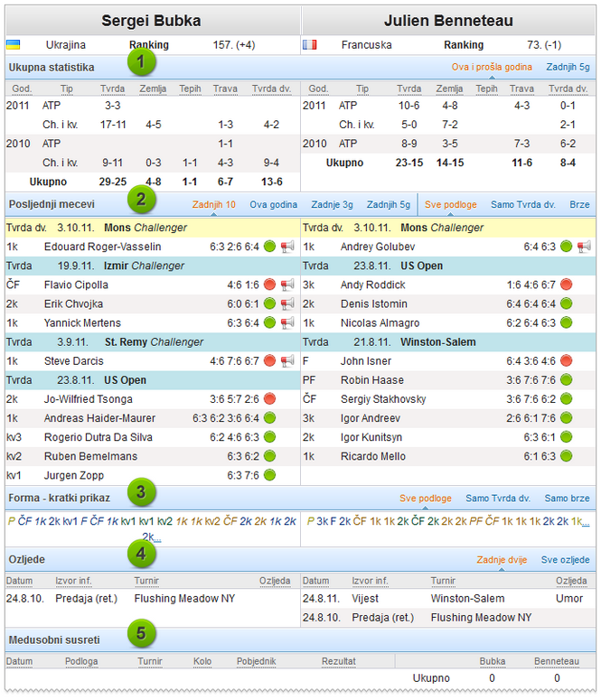The image size is (601, 700).
Task: Click Bubka's 'Izvor inf.' injuries column header
Action: (x=73, y=581)
